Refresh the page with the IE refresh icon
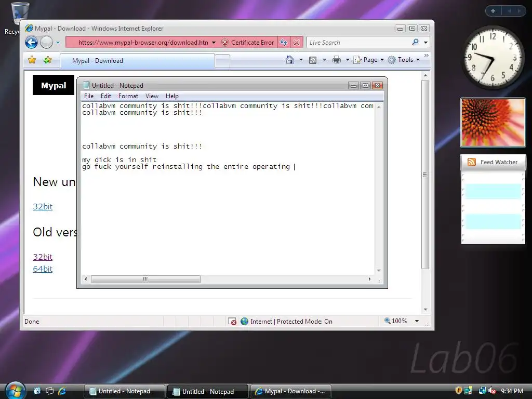 [x=283, y=43]
